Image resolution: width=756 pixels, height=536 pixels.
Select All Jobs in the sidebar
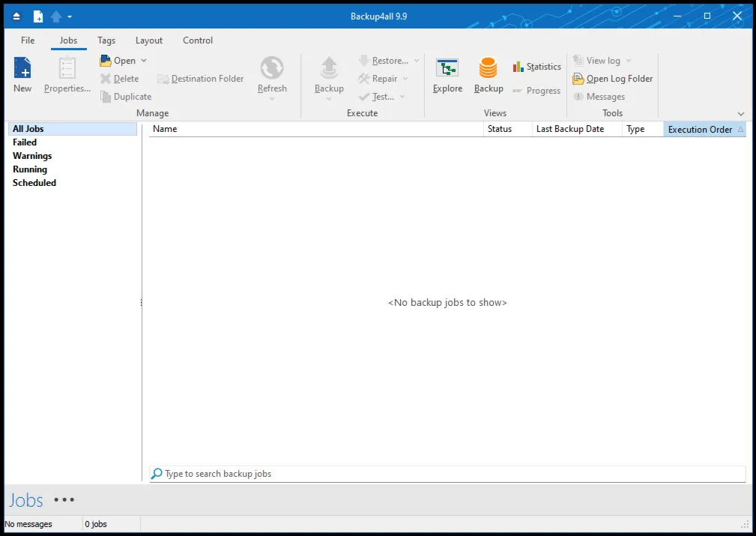(x=73, y=129)
